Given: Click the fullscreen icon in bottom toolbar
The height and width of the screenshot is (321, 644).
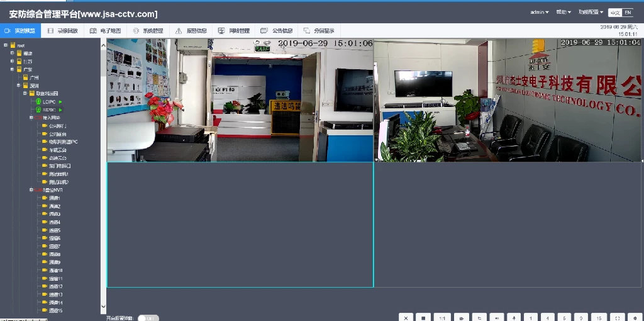Looking at the screenshot, I should (617, 318).
